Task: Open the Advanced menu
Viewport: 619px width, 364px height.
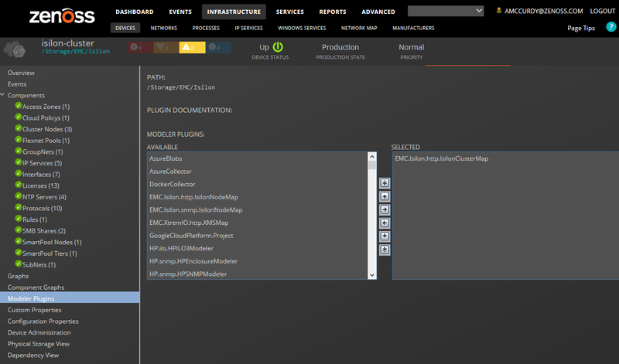Action: pos(378,12)
